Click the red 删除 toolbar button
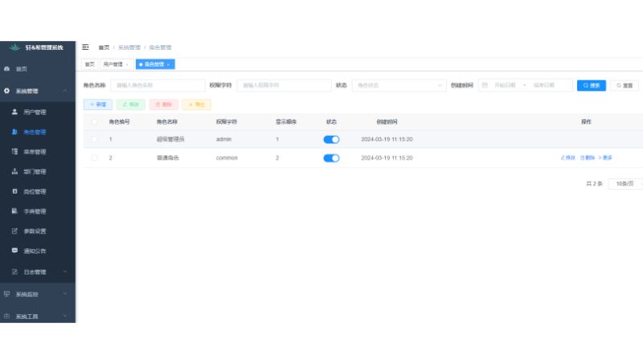643x364 pixels. pos(164,104)
